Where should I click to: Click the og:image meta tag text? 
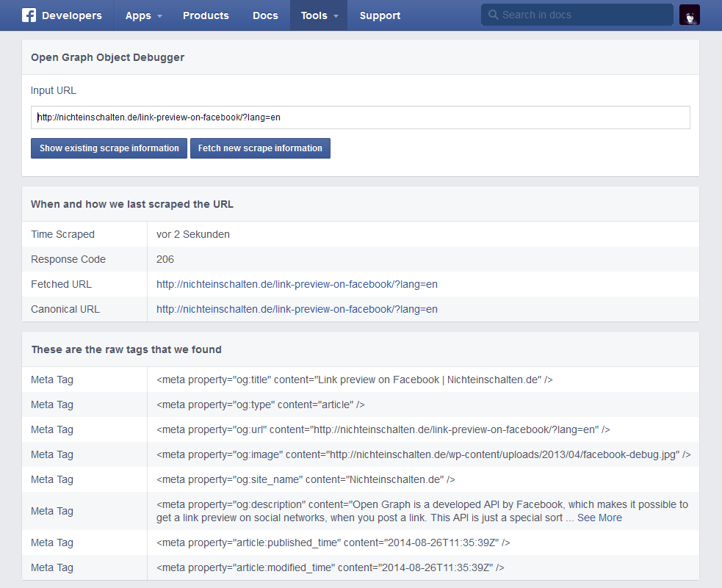(424, 454)
